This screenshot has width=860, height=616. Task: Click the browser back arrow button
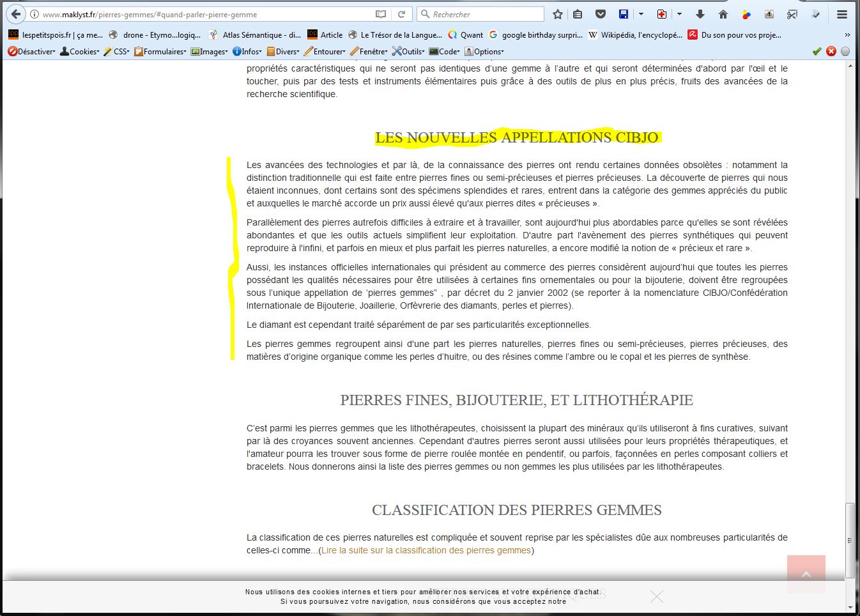[x=16, y=14]
